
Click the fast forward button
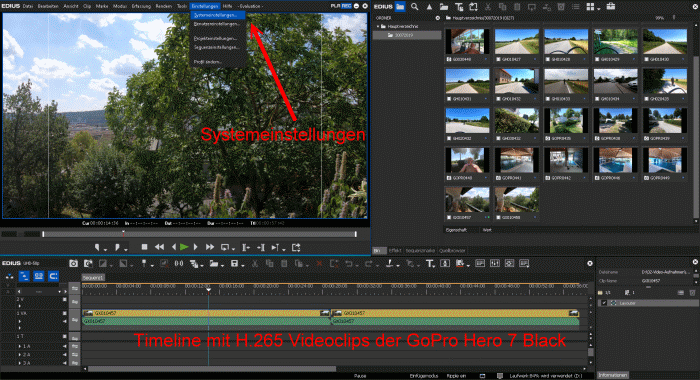click(210, 247)
